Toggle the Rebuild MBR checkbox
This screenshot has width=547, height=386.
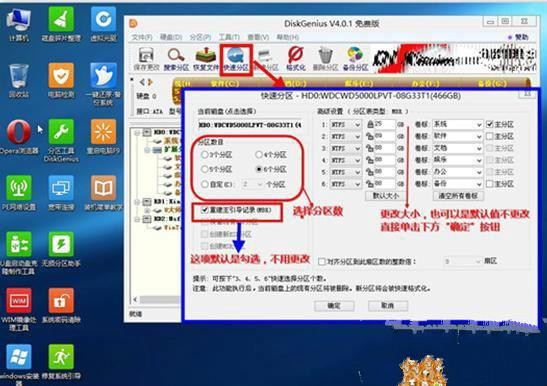pos(205,210)
